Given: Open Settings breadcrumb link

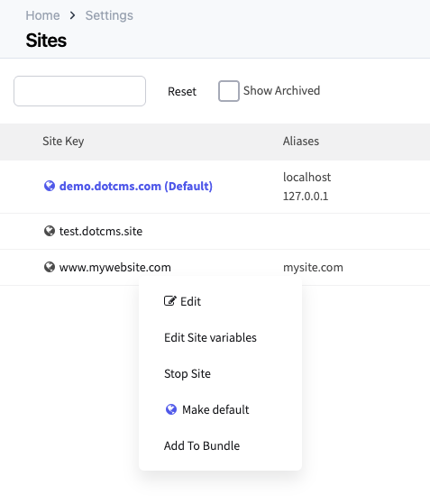Looking at the screenshot, I should pyautogui.click(x=109, y=15).
